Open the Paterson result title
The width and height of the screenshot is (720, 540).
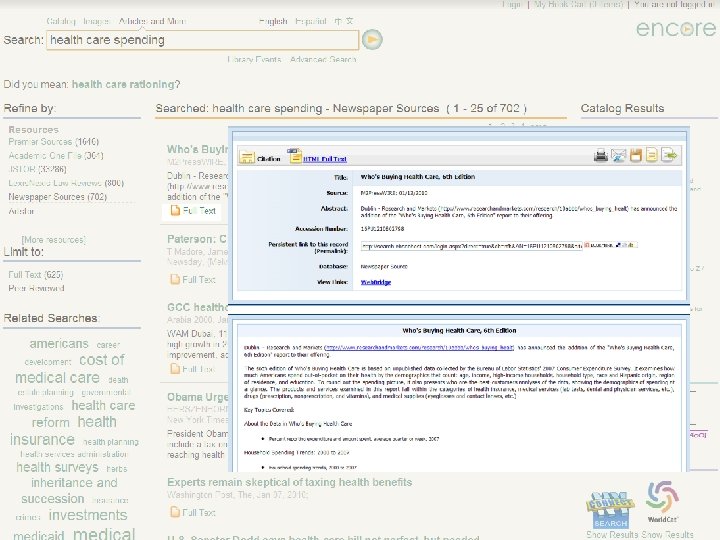tap(197, 239)
